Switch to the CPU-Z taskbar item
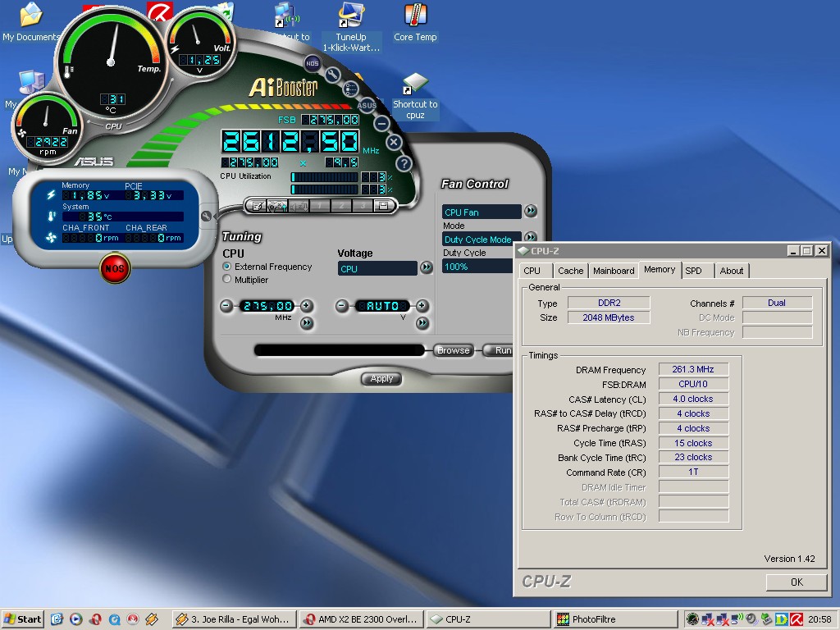The height and width of the screenshot is (630, 840). click(x=488, y=619)
